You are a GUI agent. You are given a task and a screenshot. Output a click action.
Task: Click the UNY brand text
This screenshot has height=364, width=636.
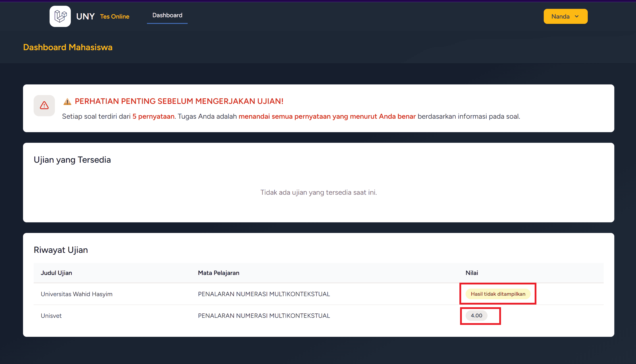85,17
